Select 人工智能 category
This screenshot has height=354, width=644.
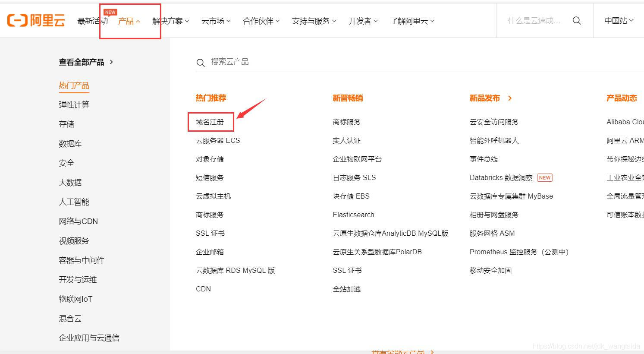click(x=74, y=202)
